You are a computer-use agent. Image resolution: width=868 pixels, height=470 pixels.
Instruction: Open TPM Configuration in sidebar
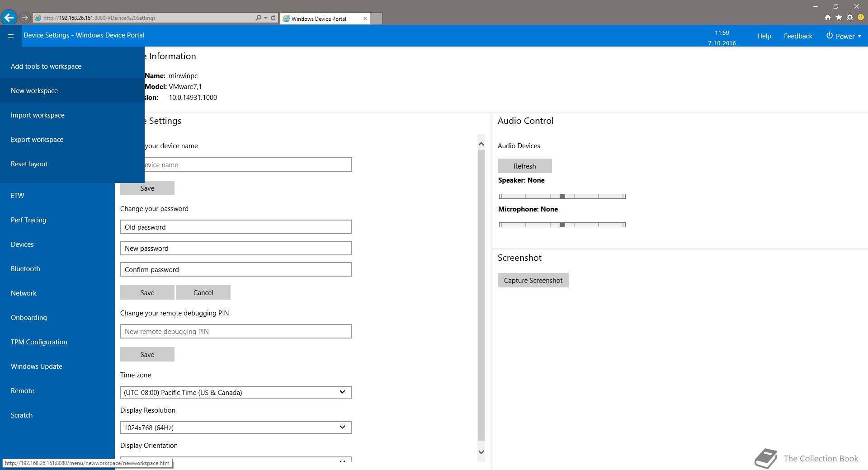coord(57,342)
